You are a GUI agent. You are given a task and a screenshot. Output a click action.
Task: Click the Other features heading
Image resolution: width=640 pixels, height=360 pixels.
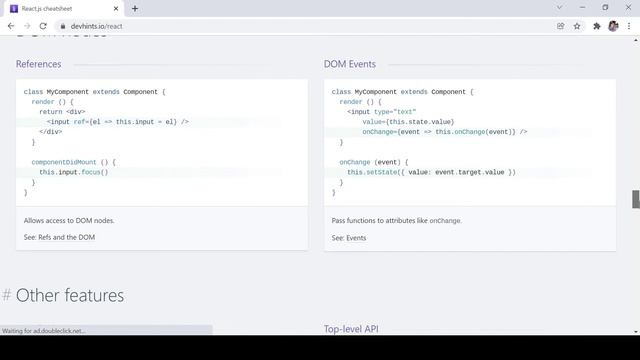70,296
